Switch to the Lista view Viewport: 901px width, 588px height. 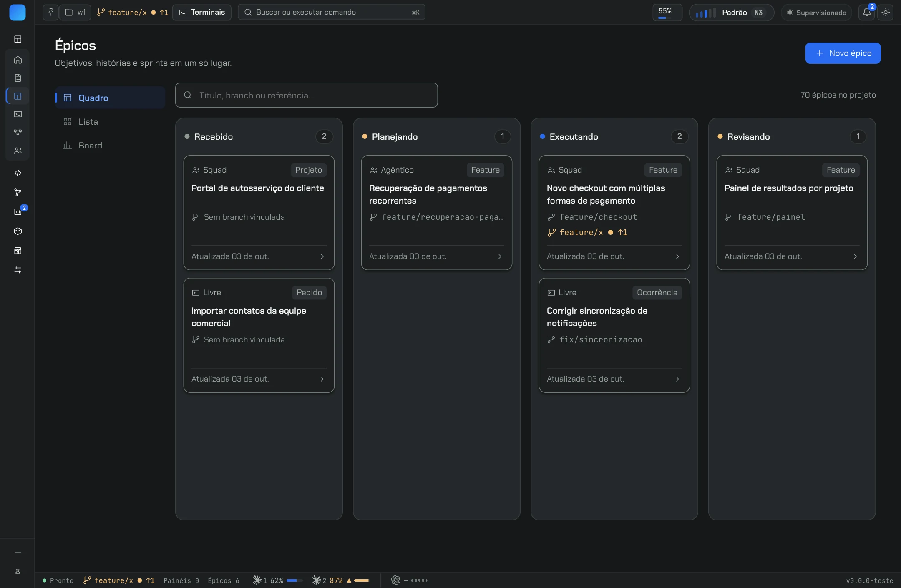click(x=110, y=122)
